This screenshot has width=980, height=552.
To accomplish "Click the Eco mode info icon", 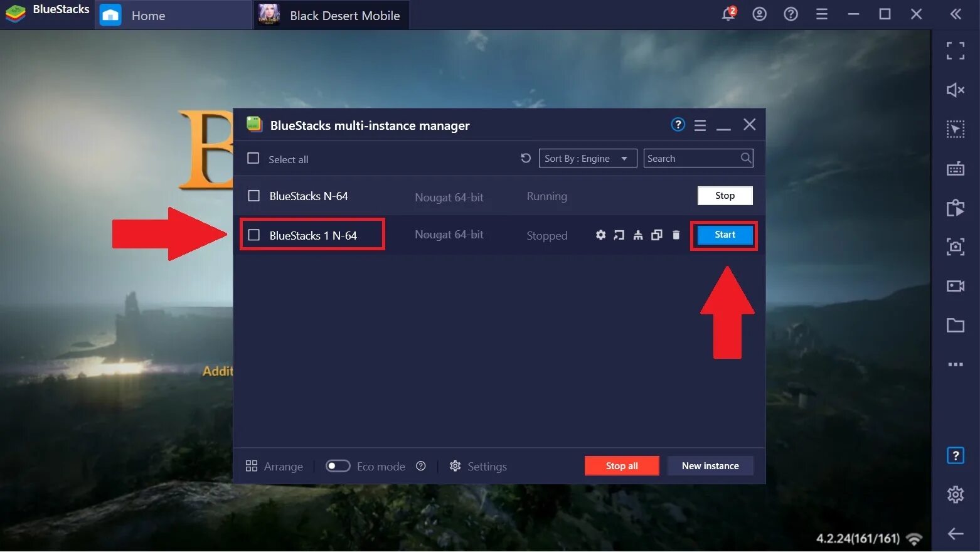I will click(421, 466).
